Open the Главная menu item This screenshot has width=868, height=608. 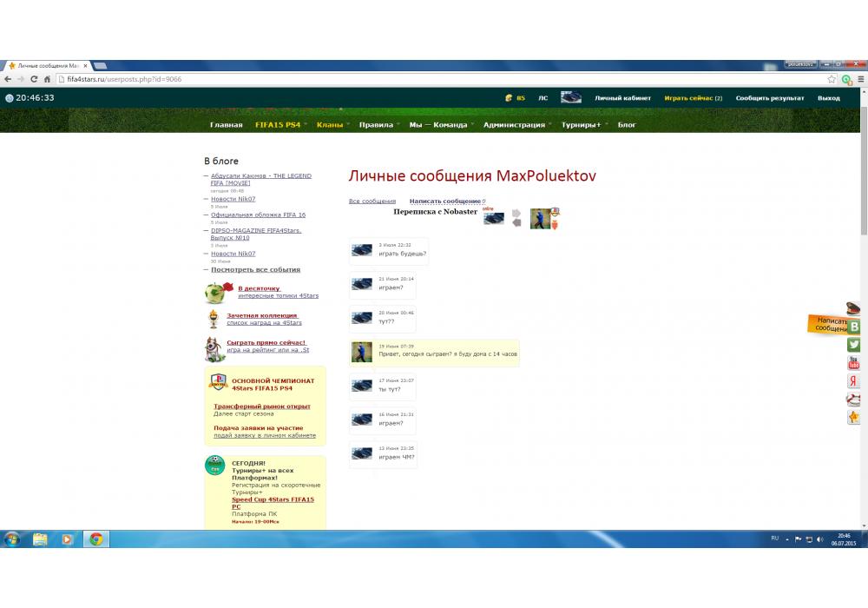(227, 125)
